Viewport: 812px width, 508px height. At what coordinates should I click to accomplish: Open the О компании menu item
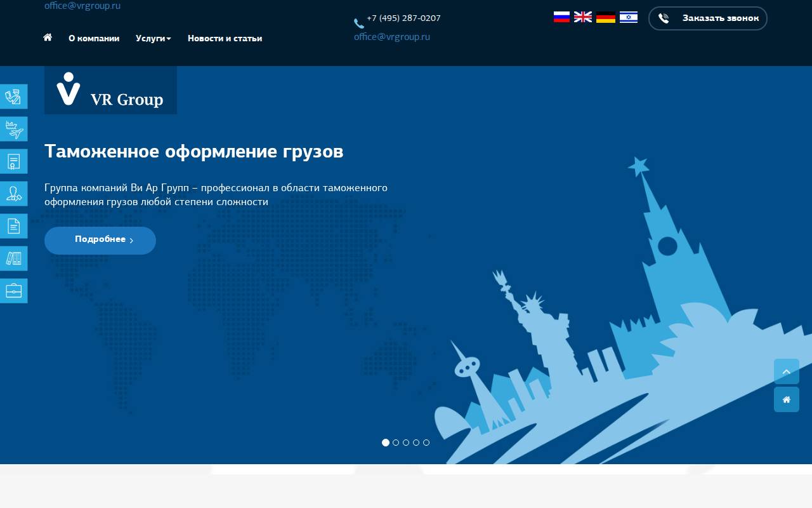94,39
